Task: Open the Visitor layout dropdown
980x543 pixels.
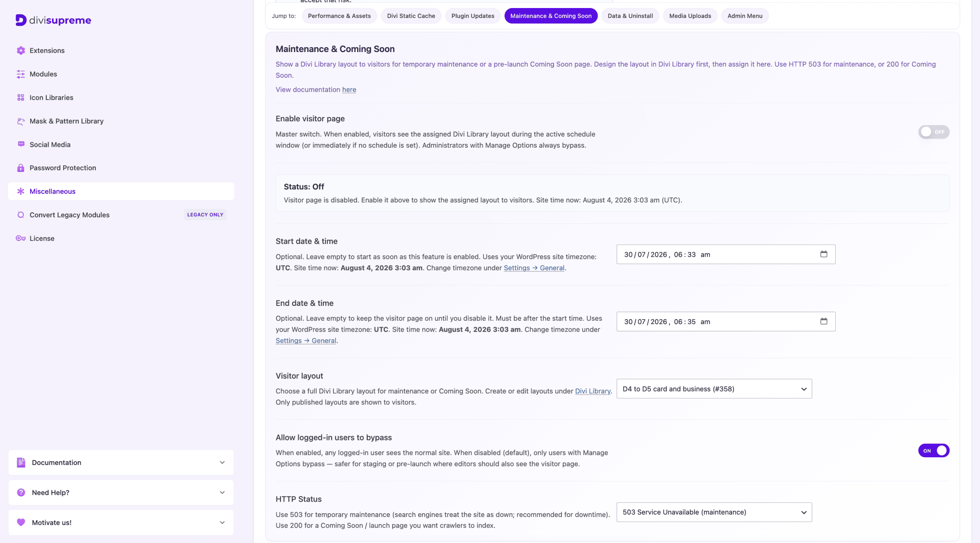Action: [714, 389]
